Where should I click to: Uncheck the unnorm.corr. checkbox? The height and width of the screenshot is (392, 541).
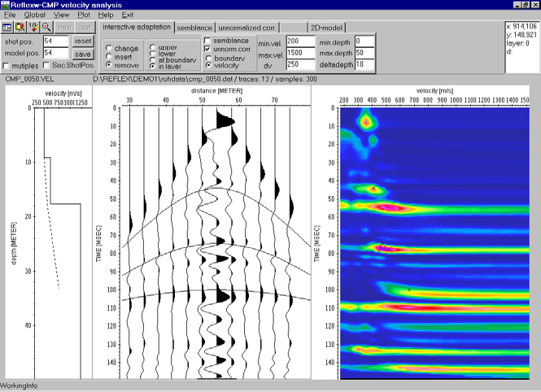pos(207,49)
